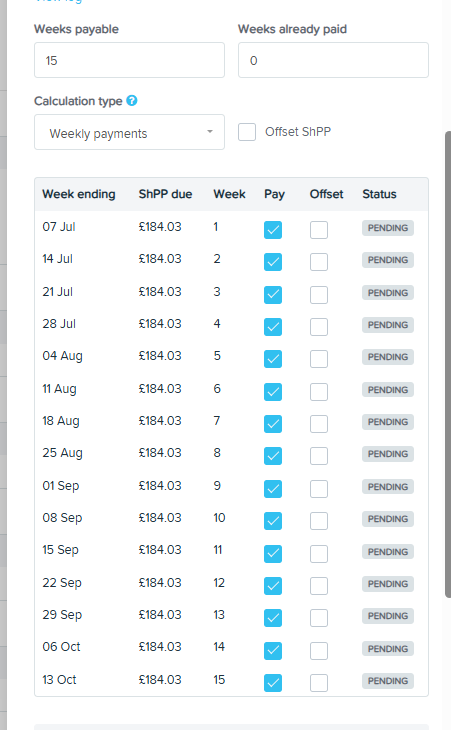Uncheck Pay for week ending 13 Oct

click(273, 683)
